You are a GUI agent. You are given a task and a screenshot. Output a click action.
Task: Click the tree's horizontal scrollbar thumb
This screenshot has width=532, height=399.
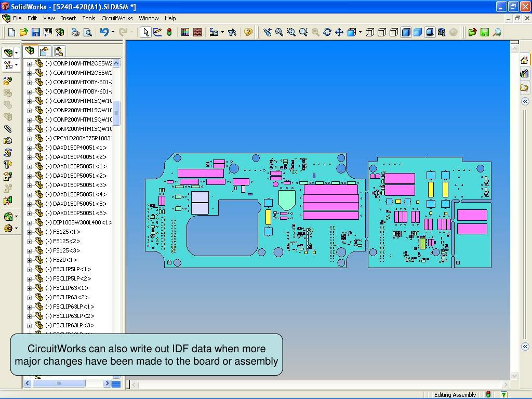(x=59, y=383)
